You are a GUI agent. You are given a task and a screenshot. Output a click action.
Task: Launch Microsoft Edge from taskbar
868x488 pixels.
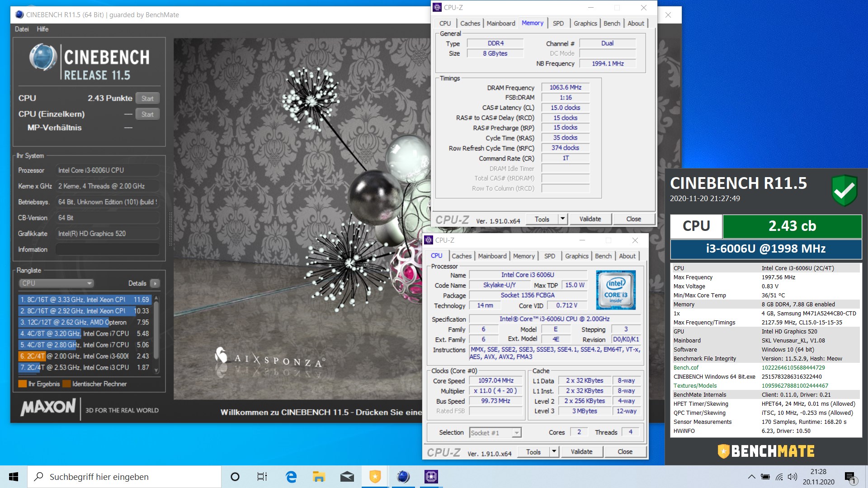[x=291, y=477]
